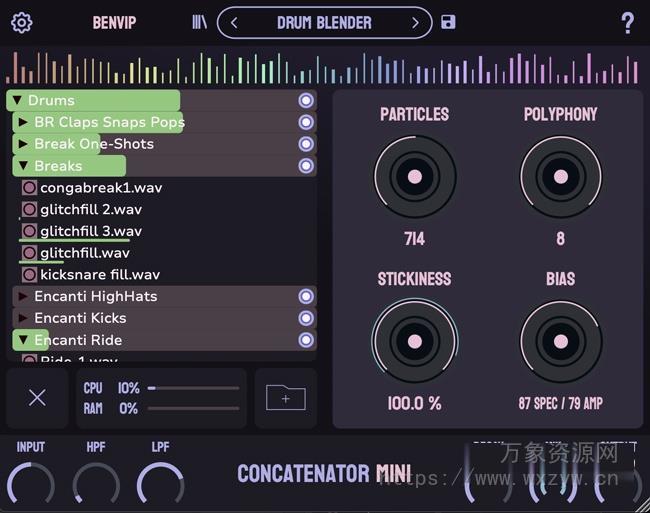The width and height of the screenshot is (650, 513).
Task: Add a sample folder with plus icon
Action: pos(286,398)
